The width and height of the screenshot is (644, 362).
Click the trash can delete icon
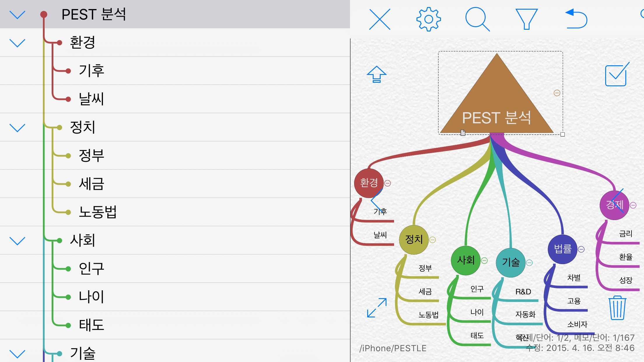617,308
